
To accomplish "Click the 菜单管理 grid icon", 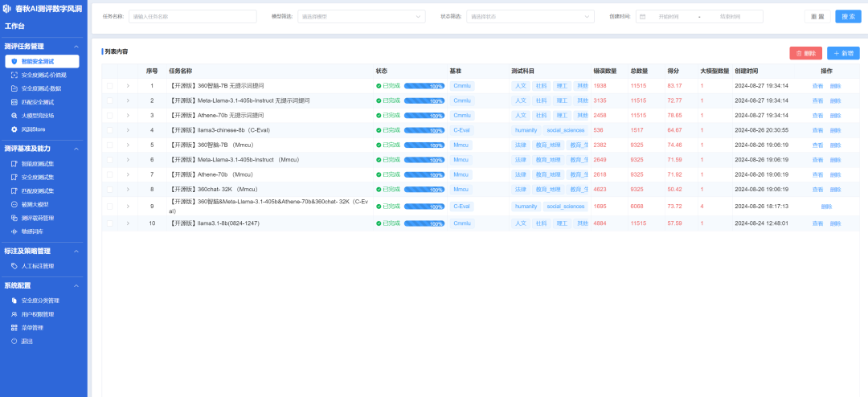I will click(14, 328).
